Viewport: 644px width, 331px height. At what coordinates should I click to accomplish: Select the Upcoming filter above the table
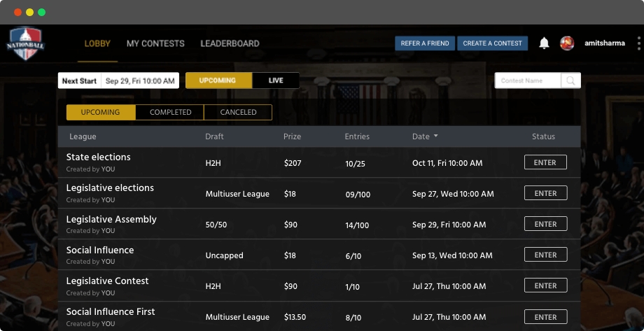[101, 112]
